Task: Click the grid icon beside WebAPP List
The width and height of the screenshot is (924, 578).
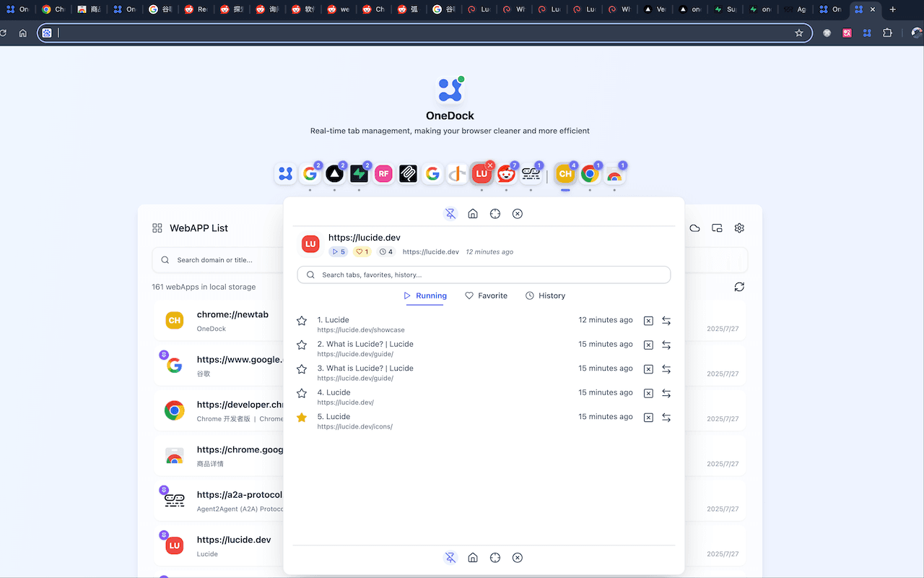Action: 157,228
